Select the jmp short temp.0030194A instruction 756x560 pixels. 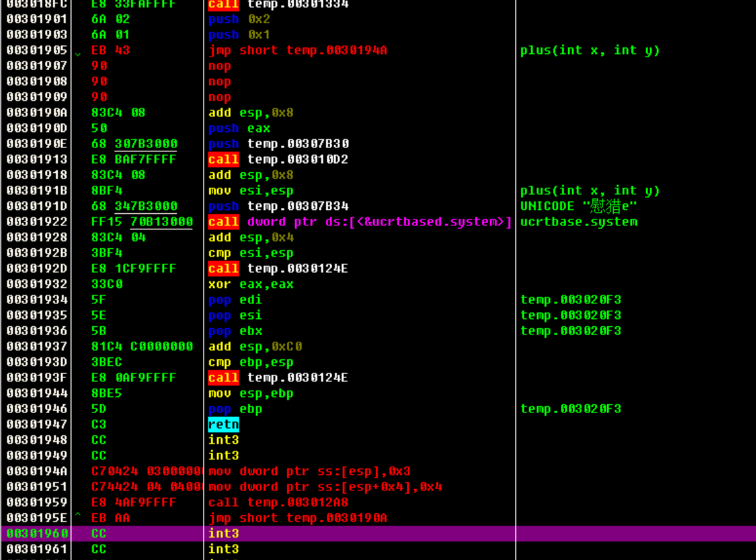click(297, 50)
